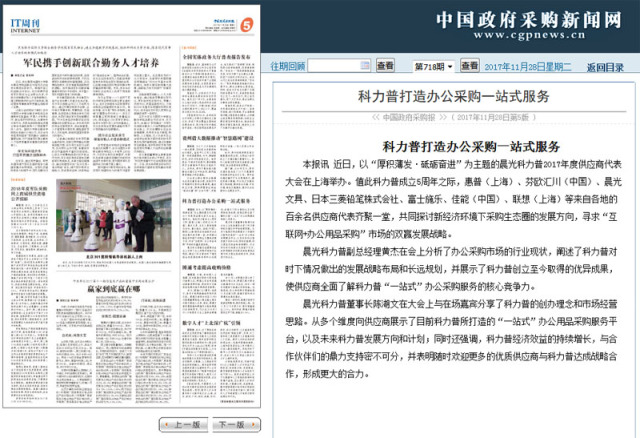Open the calendar picker icon in date field
The width and height of the screenshot is (640, 438).
365,65
